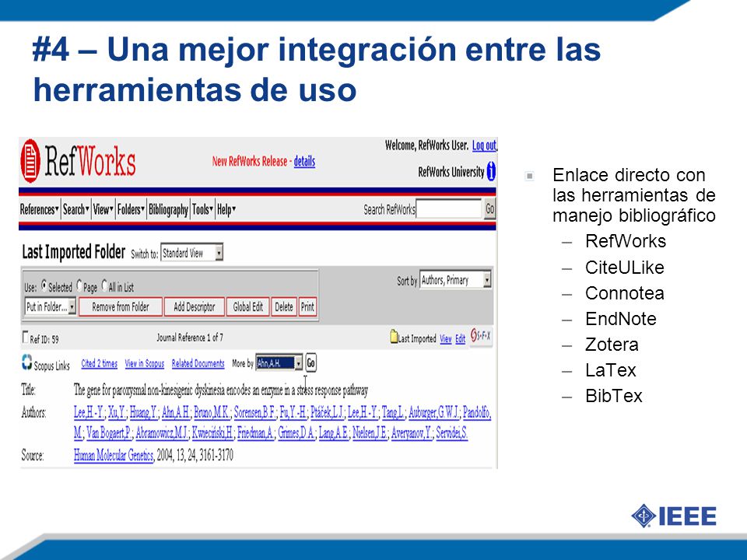Click the 'BibTex' bullet on the slide

614,396
